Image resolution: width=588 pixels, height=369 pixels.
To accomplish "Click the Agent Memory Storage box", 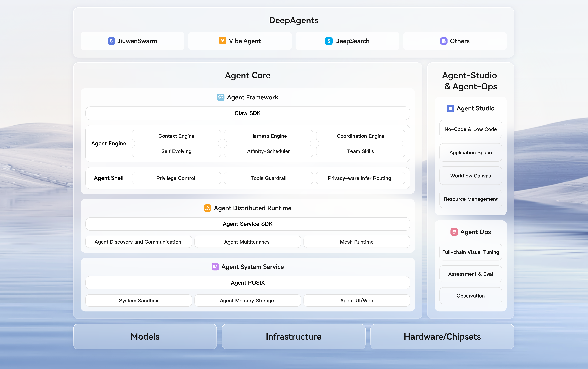I will (x=248, y=301).
